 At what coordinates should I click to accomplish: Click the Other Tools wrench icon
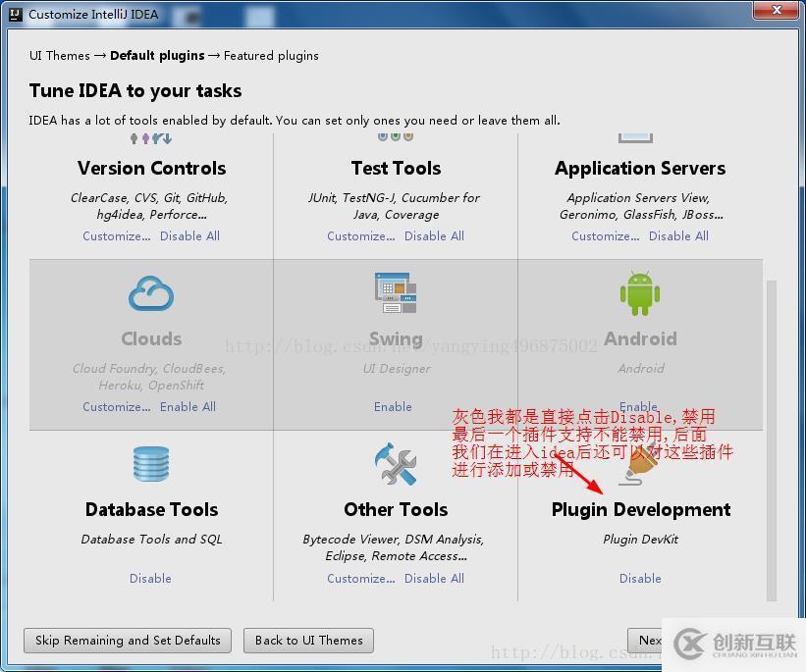tap(396, 464)
